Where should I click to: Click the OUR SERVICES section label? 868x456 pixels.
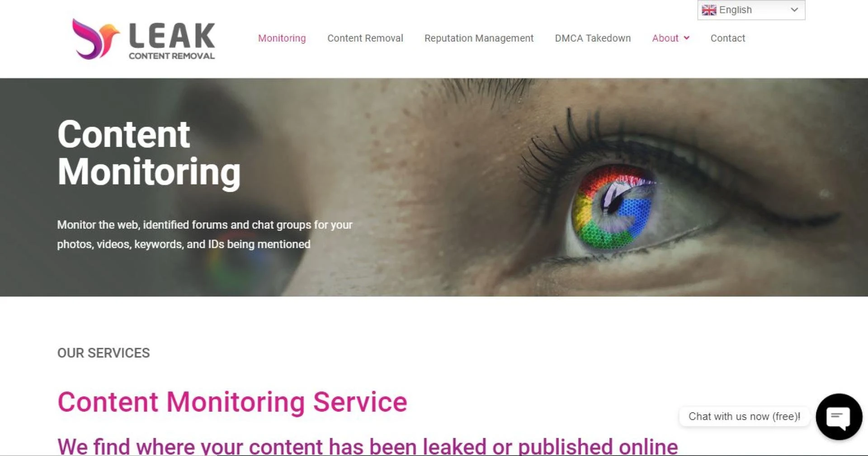(x=104, y=353)
